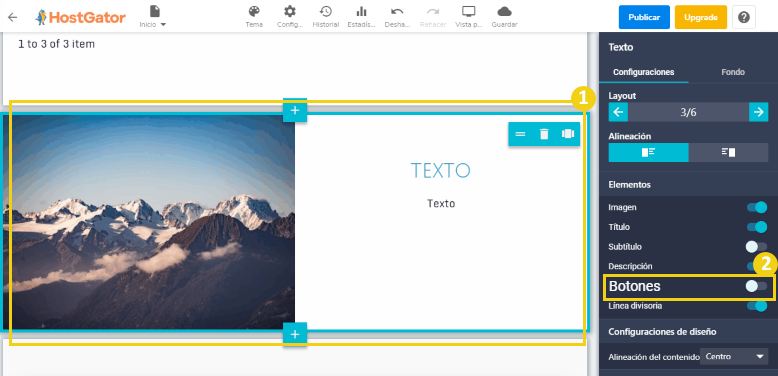Click the section reorder handle icon
778x376 pixels.
pyautogui.click(x=520, y=134)
